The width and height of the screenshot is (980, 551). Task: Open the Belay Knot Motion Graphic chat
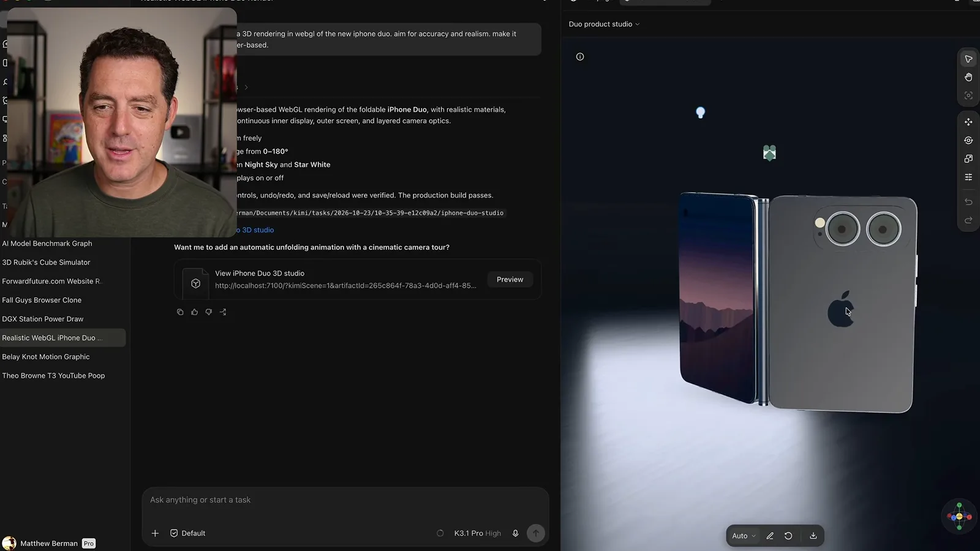pos(46,357)
